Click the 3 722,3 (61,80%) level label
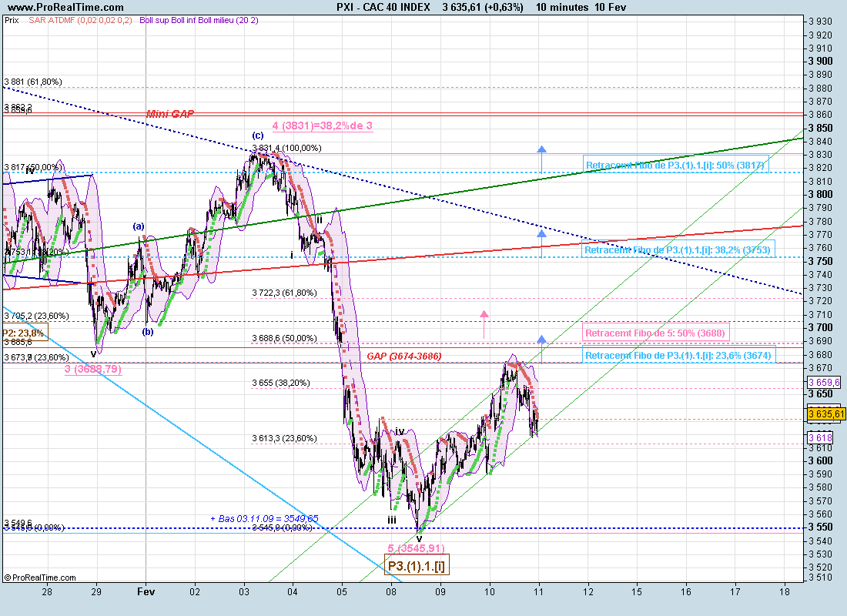 click(284, 293)
